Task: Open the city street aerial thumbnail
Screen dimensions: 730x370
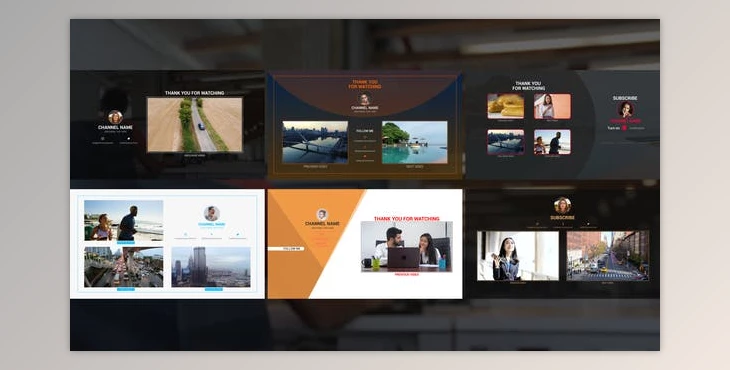Action: tap(608, 256)
